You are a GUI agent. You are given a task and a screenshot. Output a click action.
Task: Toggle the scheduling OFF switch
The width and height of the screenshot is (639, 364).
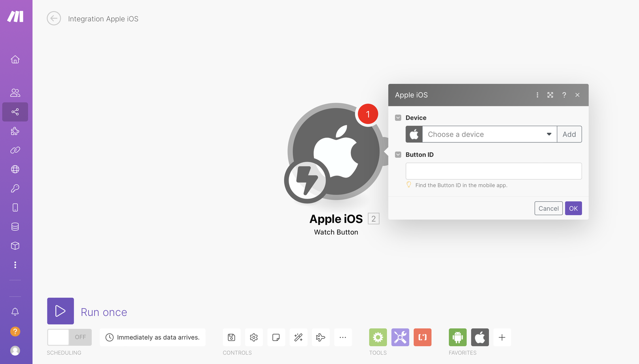(x=70, y=337)
